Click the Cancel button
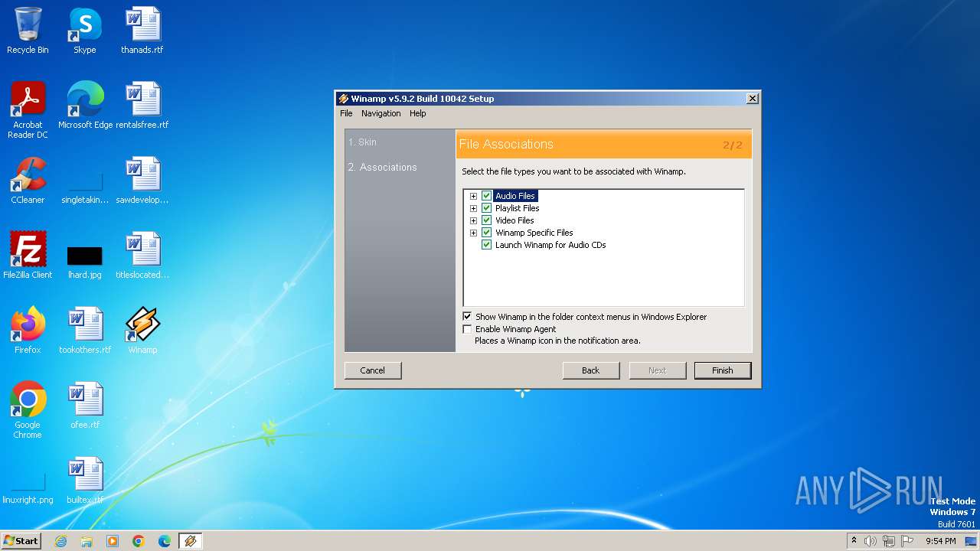The height and width of the screenshot is (551, 980). coord(373,370)
